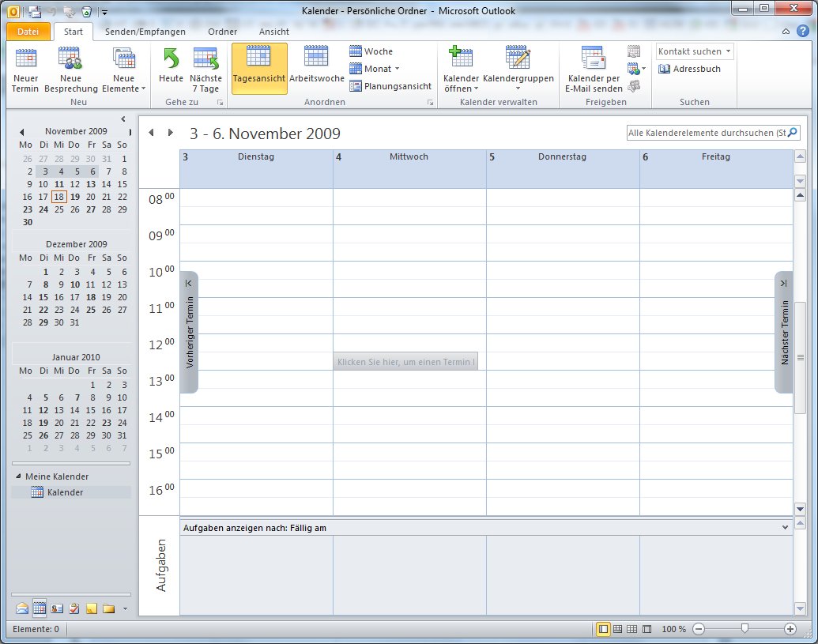Open Gehe zu dialog launcher

221,103
